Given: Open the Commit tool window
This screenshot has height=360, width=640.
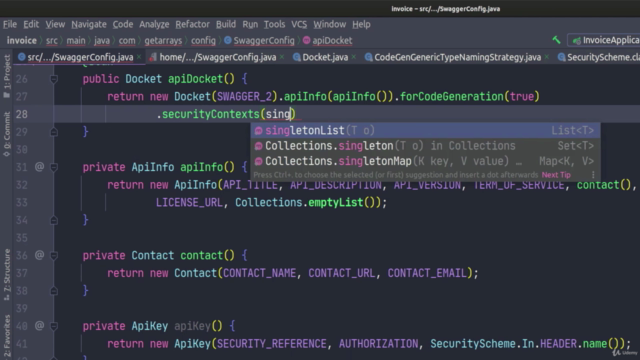Looking at the screenshot, I should pyautogui.click(x=7, y=134).
